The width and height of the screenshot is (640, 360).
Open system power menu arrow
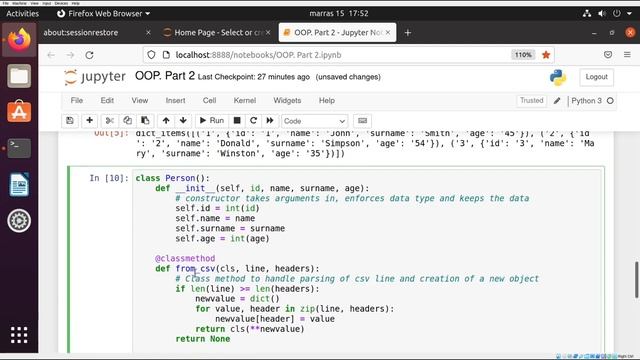click(629, 13)
